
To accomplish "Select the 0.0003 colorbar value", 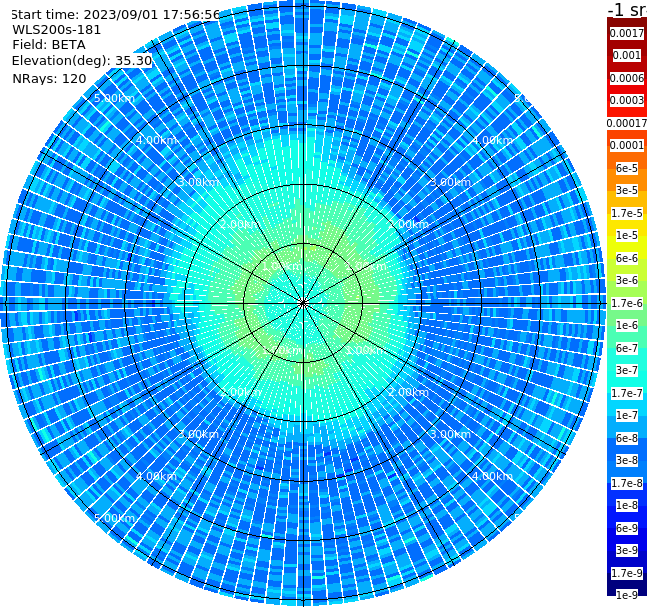I will 627,100.
